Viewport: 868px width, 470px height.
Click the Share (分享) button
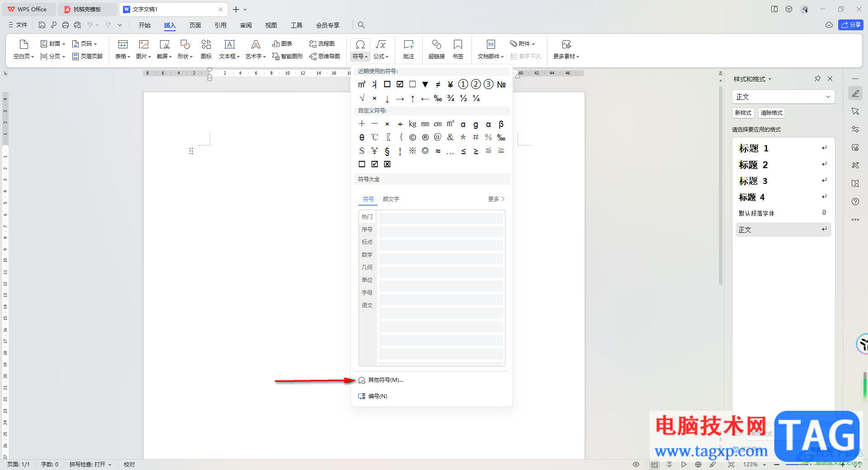(x=850, y=25)
